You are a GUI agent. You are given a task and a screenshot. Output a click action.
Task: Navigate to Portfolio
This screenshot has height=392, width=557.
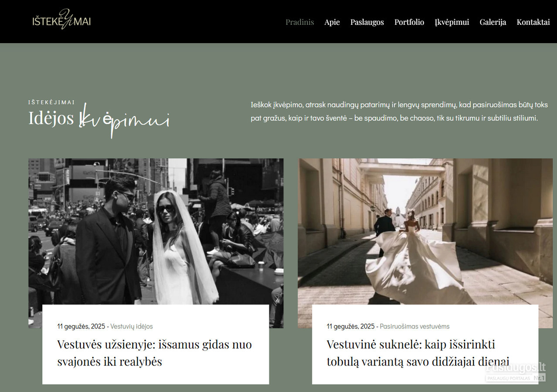pyautogui.click(x=409, y=22)
